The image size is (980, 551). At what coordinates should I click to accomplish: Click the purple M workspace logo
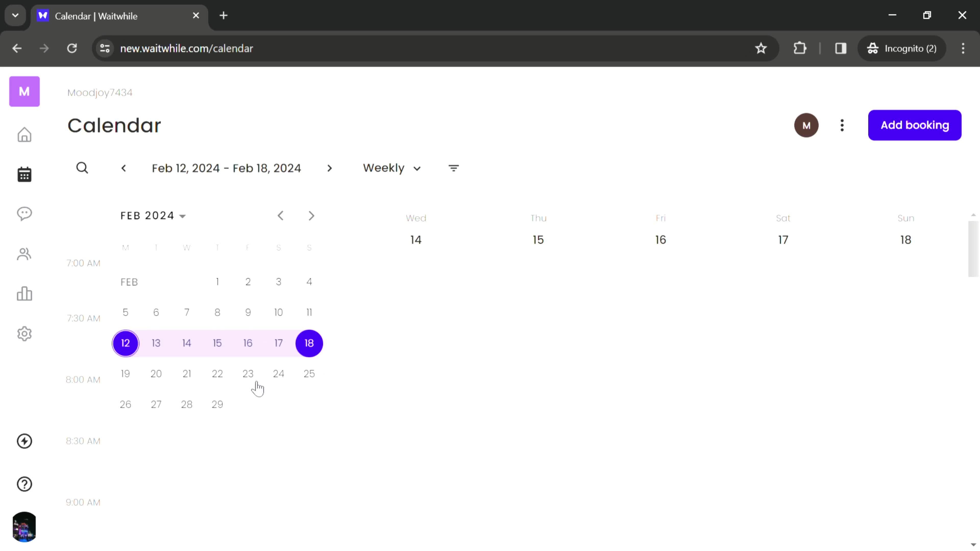[x=24, y=91]
